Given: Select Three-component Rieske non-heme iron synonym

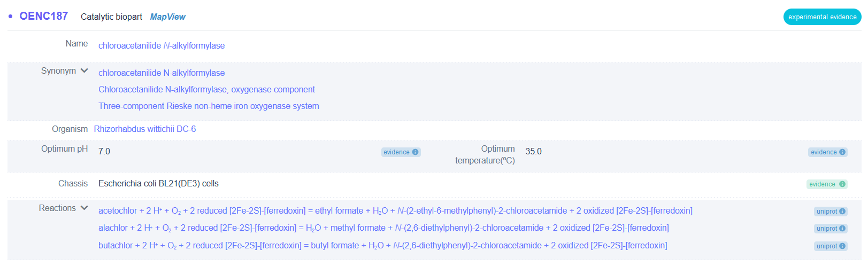Looking at the screenshot, I should click(x=209, y=106).
